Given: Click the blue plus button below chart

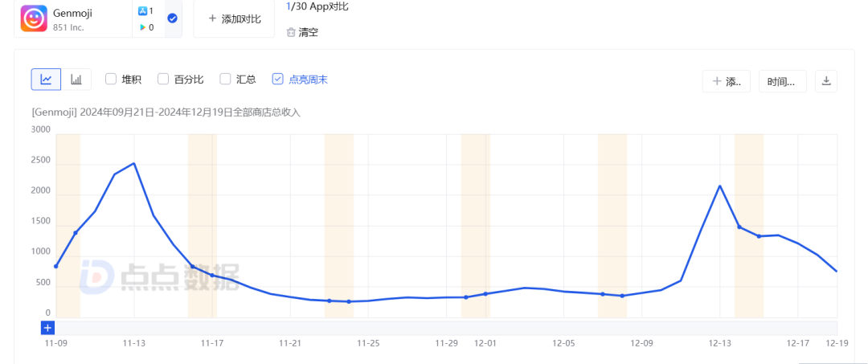Looking at the screenshot, I should 48,328.
